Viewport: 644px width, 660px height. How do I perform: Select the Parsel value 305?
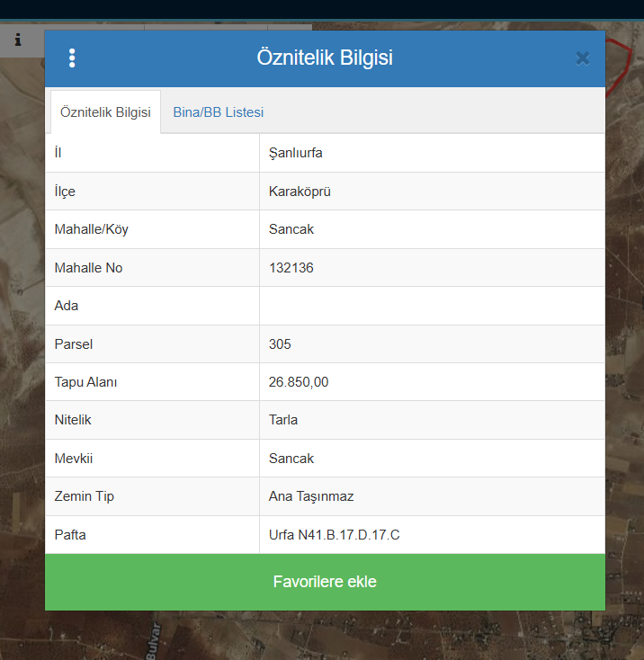[280, 344]
